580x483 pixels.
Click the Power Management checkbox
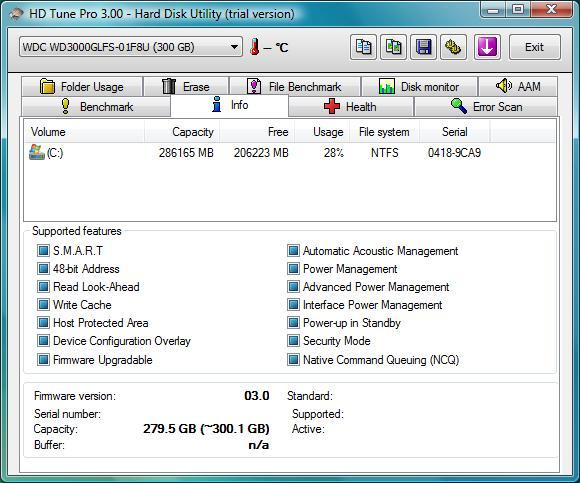[293, 268]
